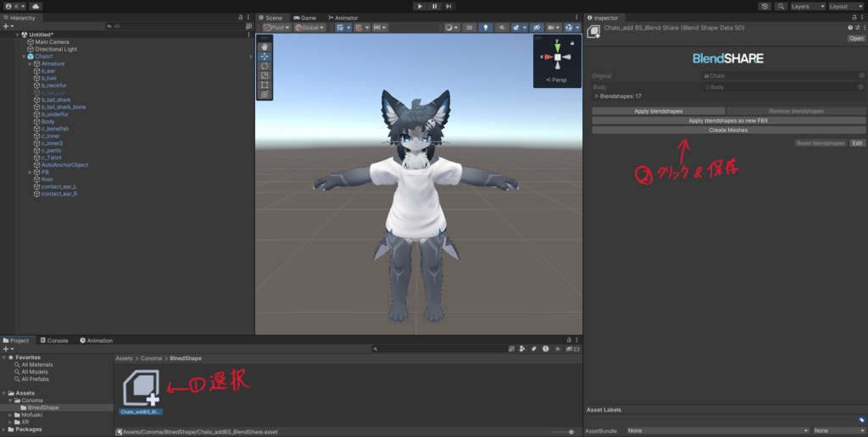This screenshot has width=868, height=437.
Task: Switch to the Animator tab
Action: click(342, 18)
